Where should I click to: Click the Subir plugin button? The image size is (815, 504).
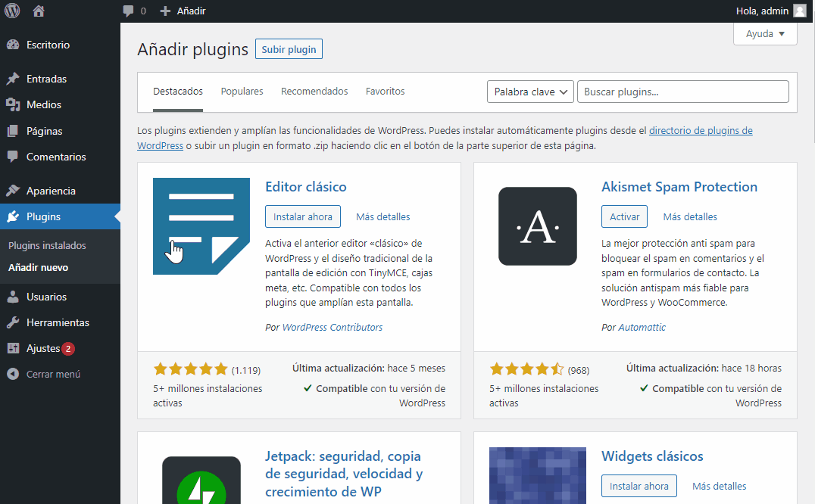coord(289,49)
